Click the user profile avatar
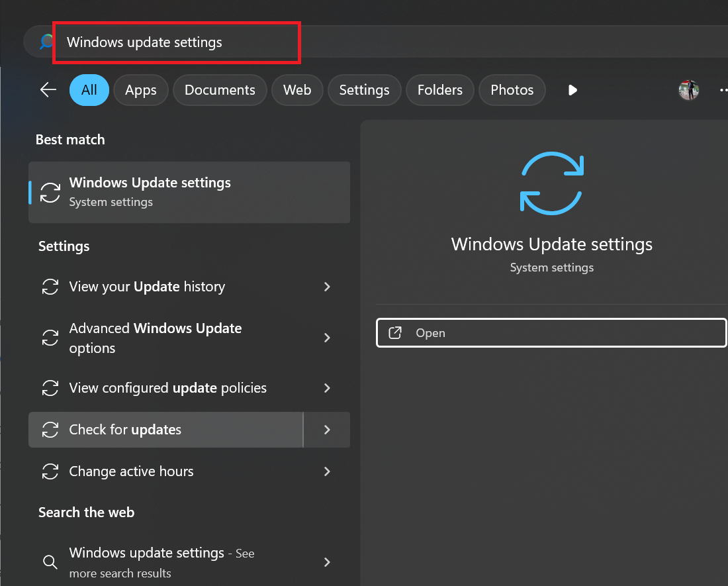The image size is (728, 586). click(x=689, y=90)
